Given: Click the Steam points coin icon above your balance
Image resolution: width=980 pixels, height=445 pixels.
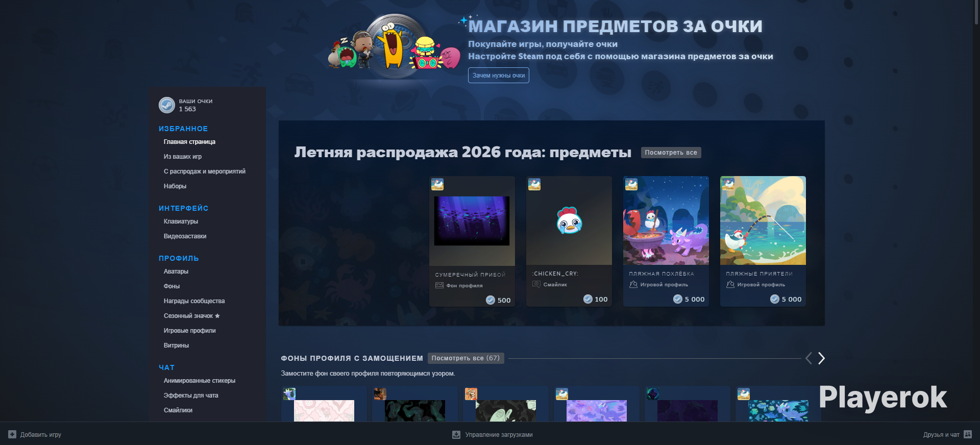Looking at the screenshot, I should pyautogui.click(x=167, y=105).
